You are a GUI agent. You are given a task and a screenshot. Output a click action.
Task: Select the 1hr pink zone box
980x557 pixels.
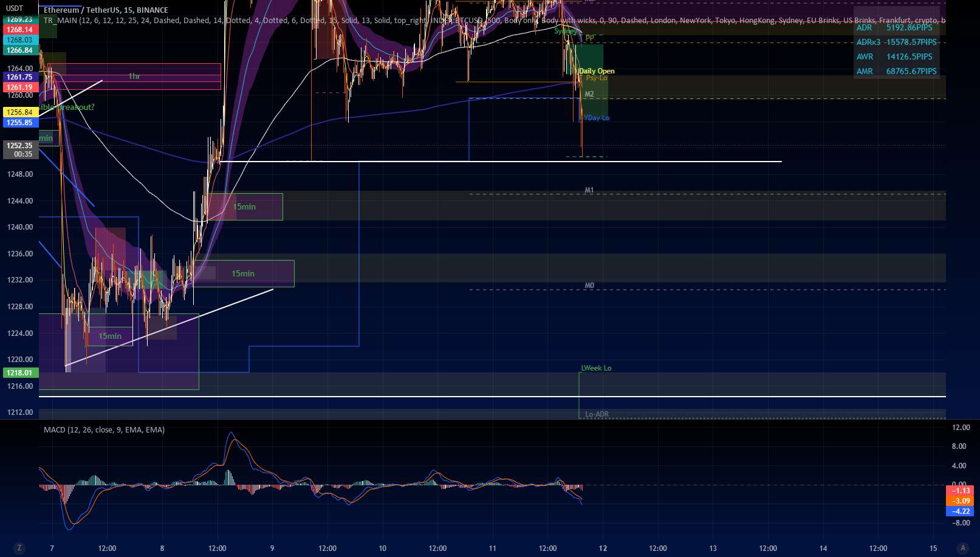pos(134,77)
